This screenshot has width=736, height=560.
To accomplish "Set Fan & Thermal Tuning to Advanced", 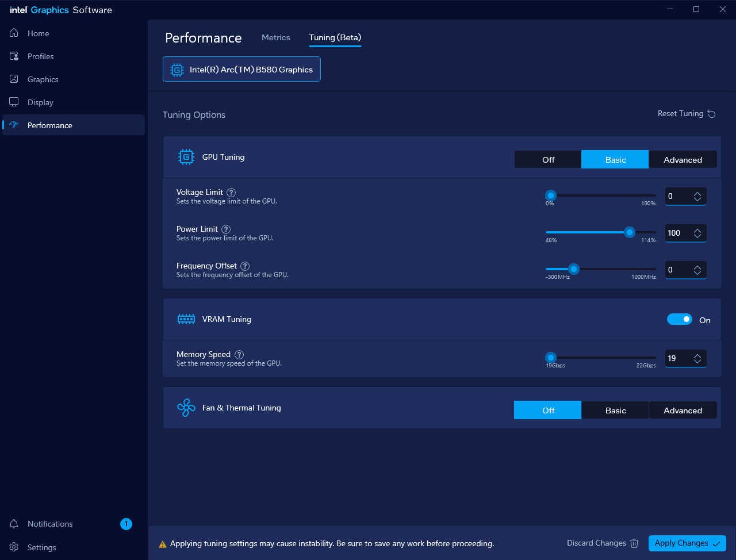I will click(683, 411).
